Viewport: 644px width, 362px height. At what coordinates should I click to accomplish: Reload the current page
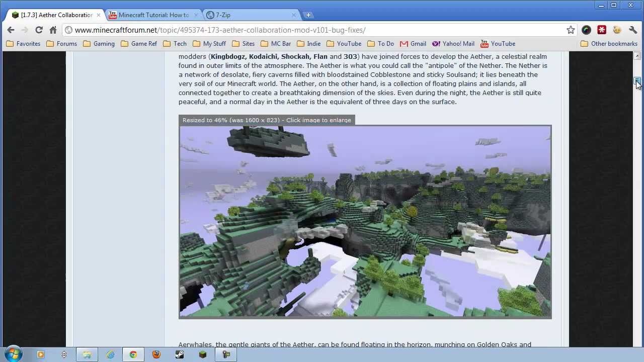coord(39,30)
